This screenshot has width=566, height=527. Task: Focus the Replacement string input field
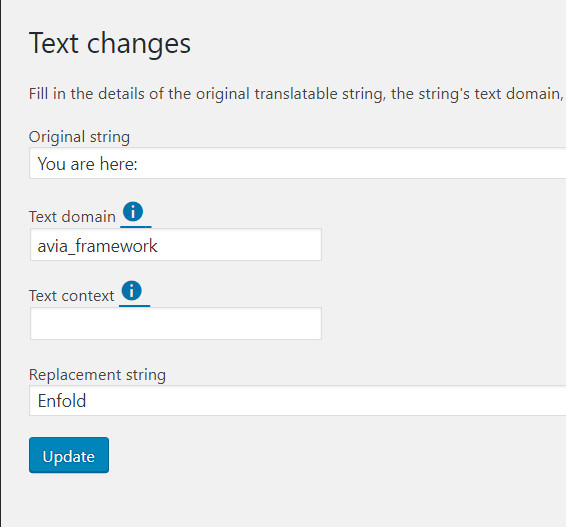(x=297, y=401)
